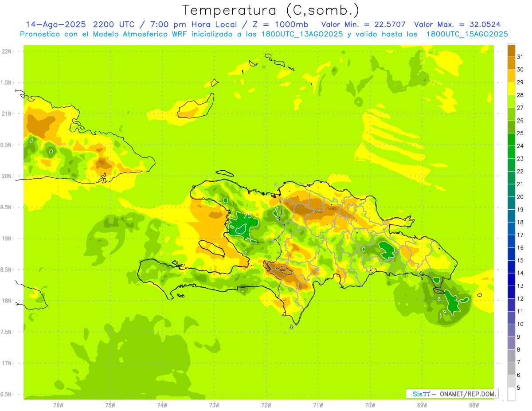Viewport: 532px width, 411px height.
Task: Click the color scale label "27"
Action: coord(520,107)
